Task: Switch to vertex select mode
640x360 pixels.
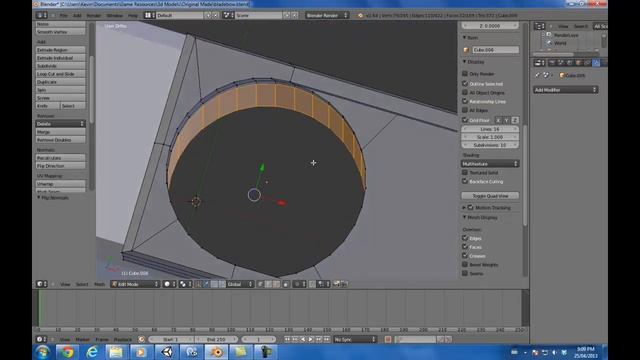Action: tap(260, 284)
